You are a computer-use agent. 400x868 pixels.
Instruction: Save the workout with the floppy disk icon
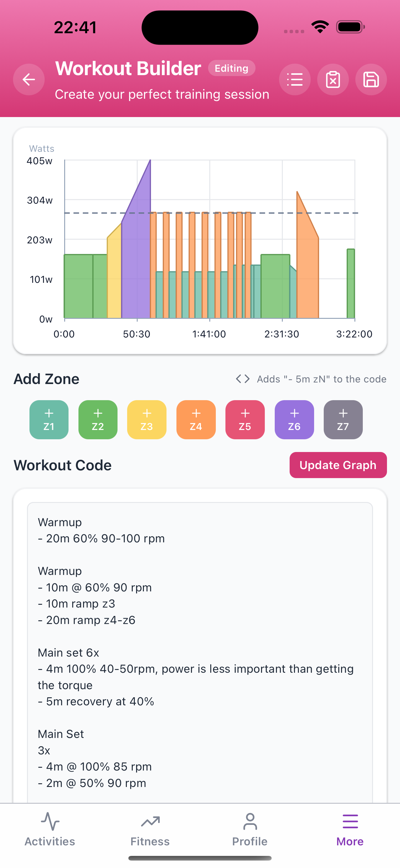tap(371, 79)
